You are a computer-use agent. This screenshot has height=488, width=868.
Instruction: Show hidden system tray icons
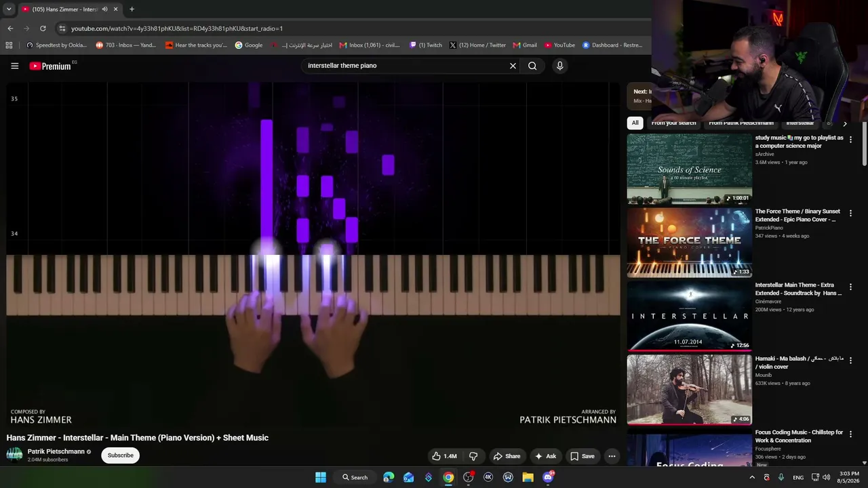[x=751, y=477]
